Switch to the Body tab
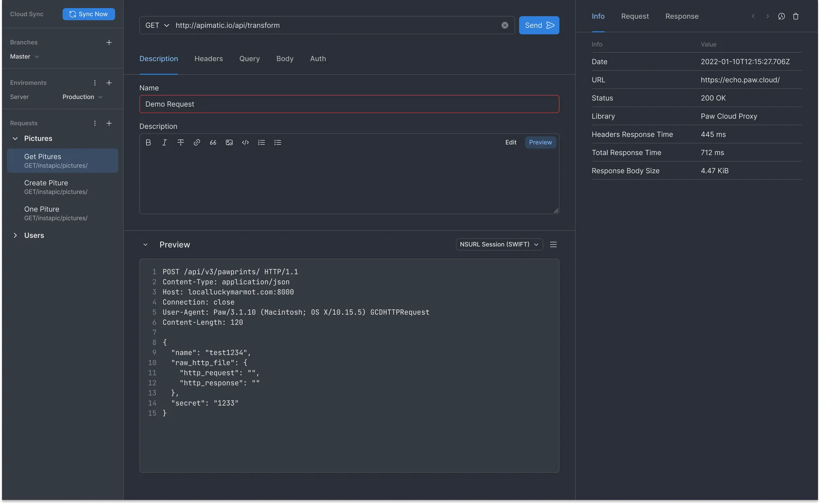Image resolution: width=820 pixels, height=504 pixels. point(285,59)
